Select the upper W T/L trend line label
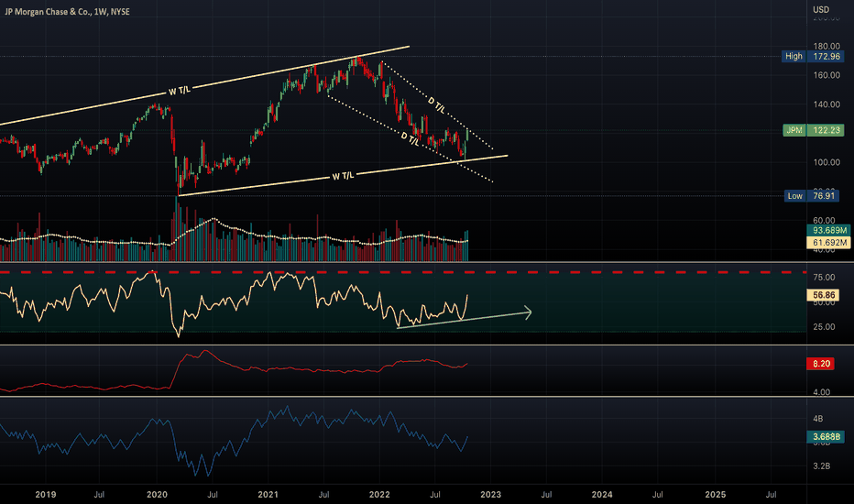 [x=180, y=91]
